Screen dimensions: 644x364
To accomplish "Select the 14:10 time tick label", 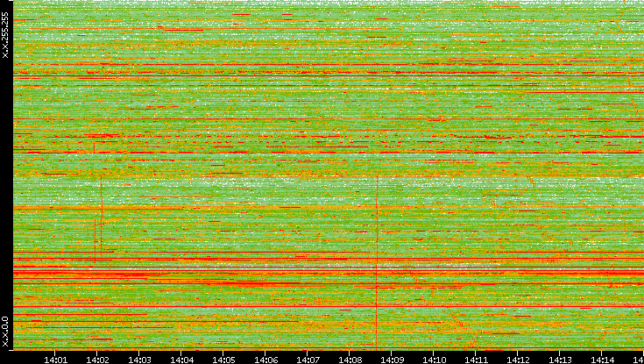I will click(x=434, y=360).
